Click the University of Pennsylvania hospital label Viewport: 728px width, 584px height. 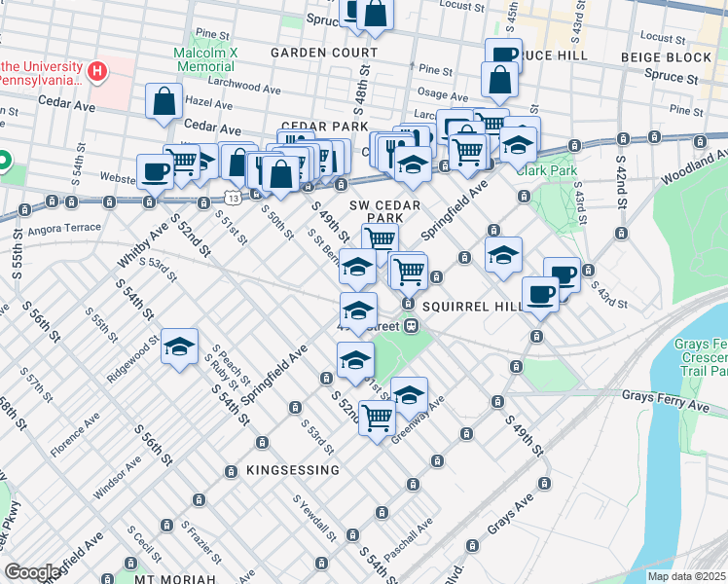[x=42, y=73]
